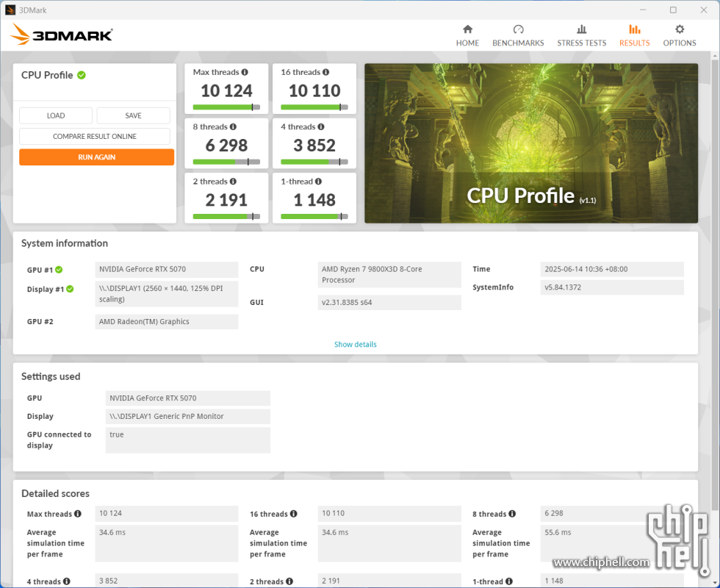The image size is (720, 588).
Task: Click the vertical scrollbar up arrow
Action: (x=715, y=56)
